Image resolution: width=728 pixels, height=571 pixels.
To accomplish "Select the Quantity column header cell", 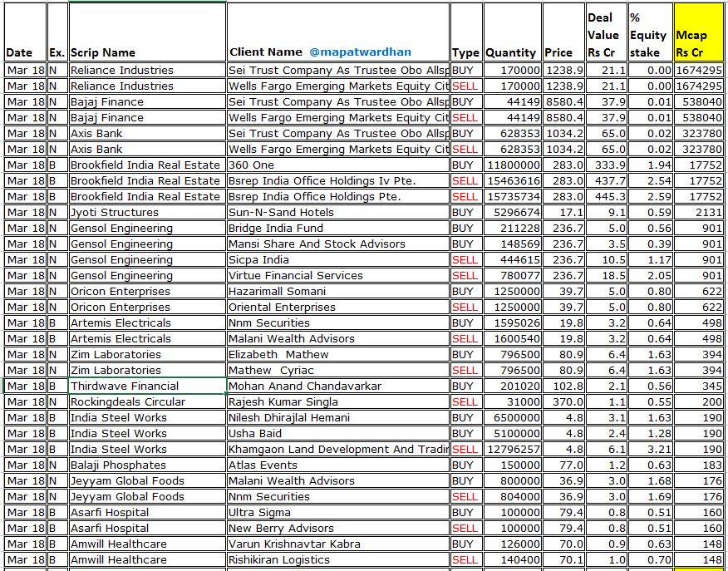I will tap(512, 32).
